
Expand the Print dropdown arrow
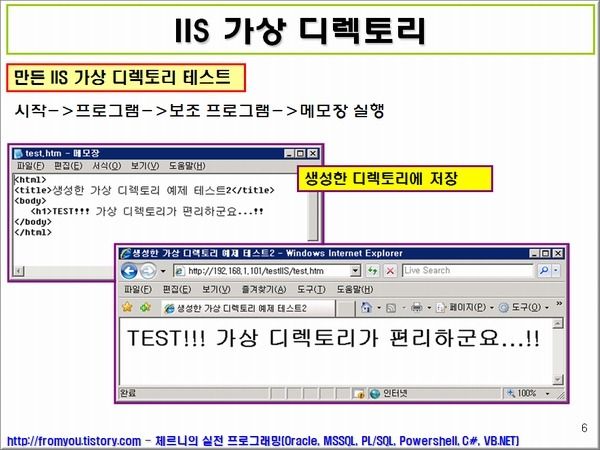(x=429, y=308)
